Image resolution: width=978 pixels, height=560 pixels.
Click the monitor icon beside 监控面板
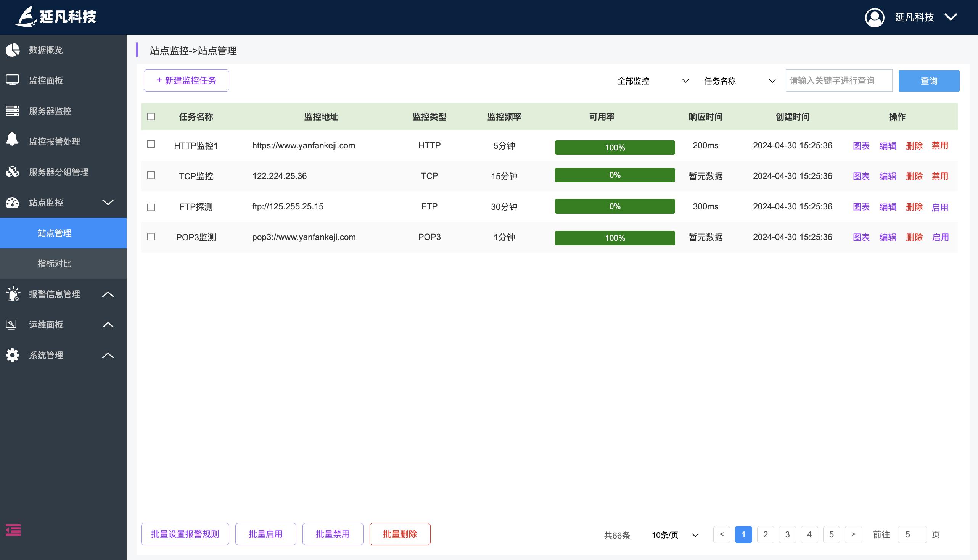(12, 80)
